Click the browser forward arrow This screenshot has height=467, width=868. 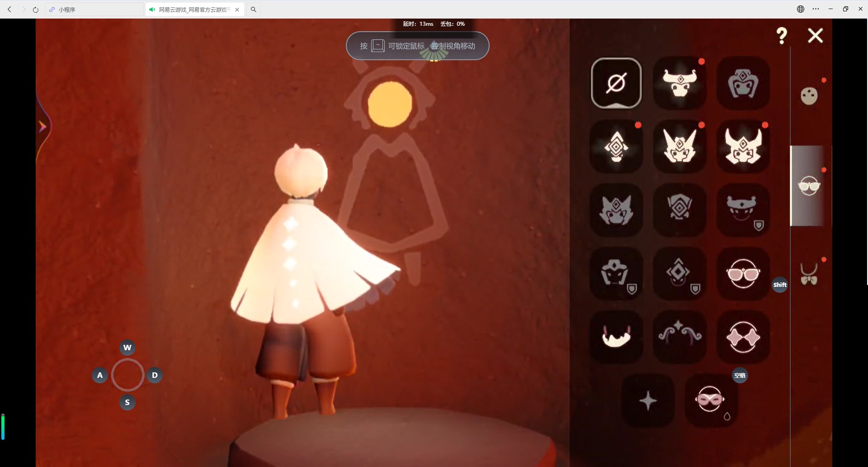tap(23, 9)
